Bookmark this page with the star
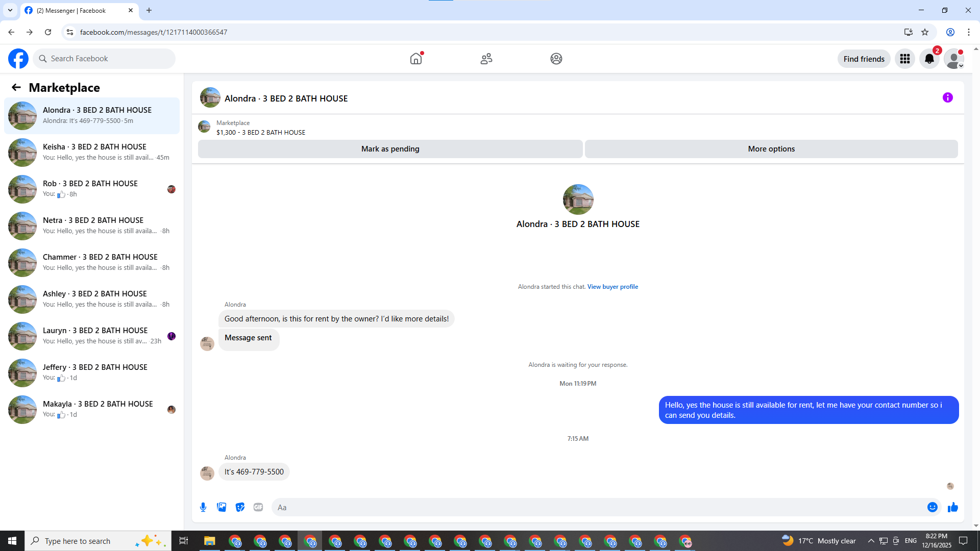This screenshot has height=551, width=980. click(925, 32)
